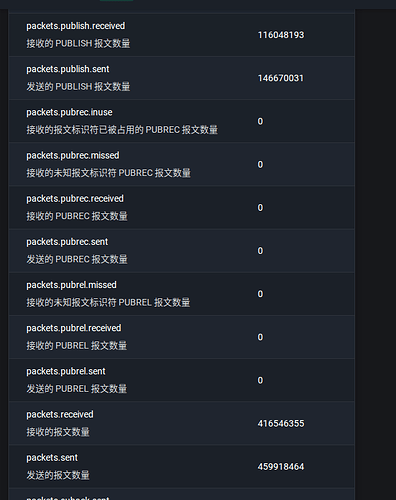Select the packets.pubrec.inuse metric name

click(x=69, y=112)
